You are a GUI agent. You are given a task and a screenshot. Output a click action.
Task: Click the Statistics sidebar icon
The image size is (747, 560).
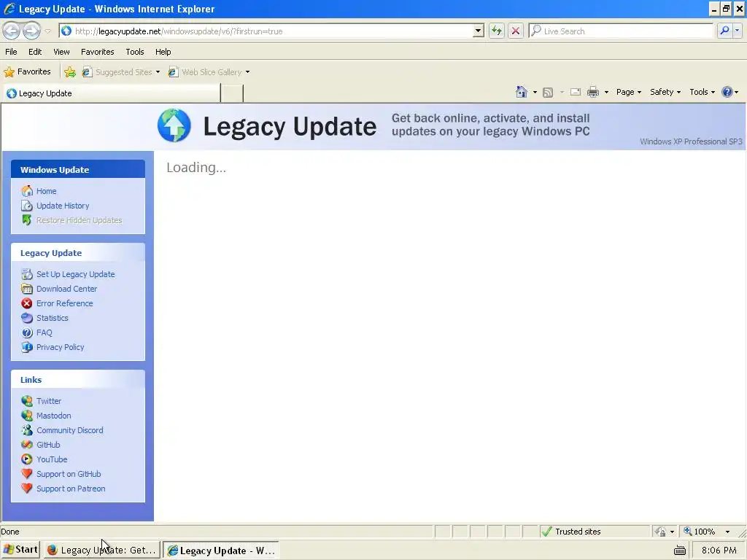[27, 318]
